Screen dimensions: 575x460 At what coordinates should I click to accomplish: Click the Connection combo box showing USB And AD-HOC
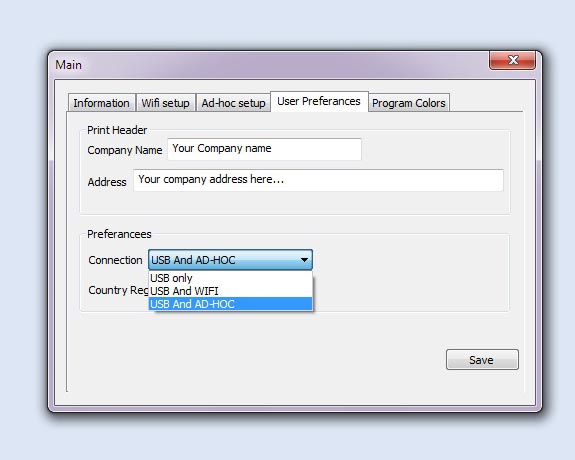click(230, 260)
